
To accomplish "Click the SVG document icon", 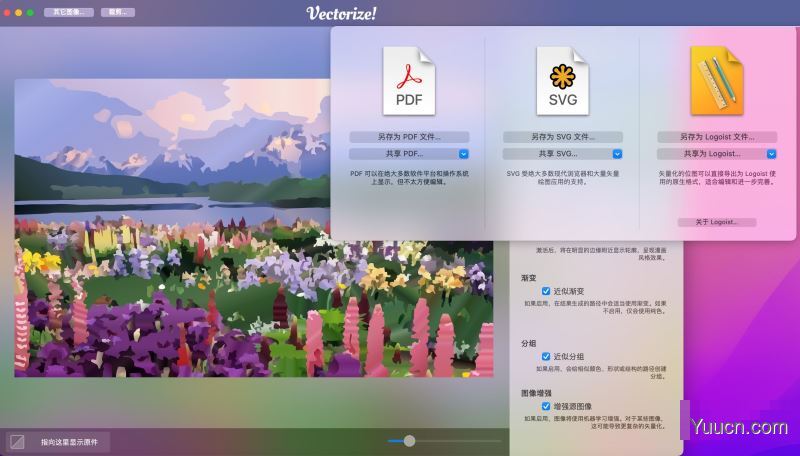I will 563,81.
